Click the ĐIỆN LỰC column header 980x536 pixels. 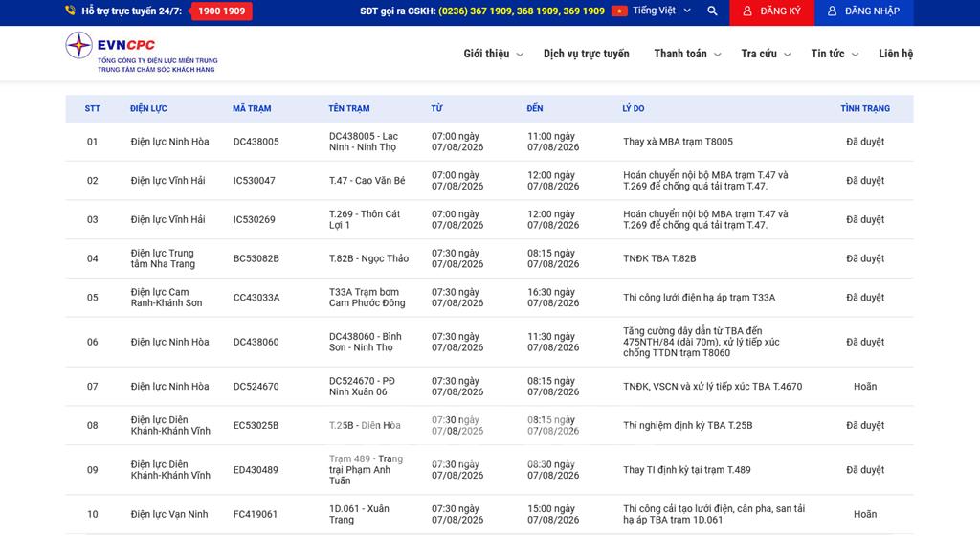pyautogui.click(x=148, y=108)
